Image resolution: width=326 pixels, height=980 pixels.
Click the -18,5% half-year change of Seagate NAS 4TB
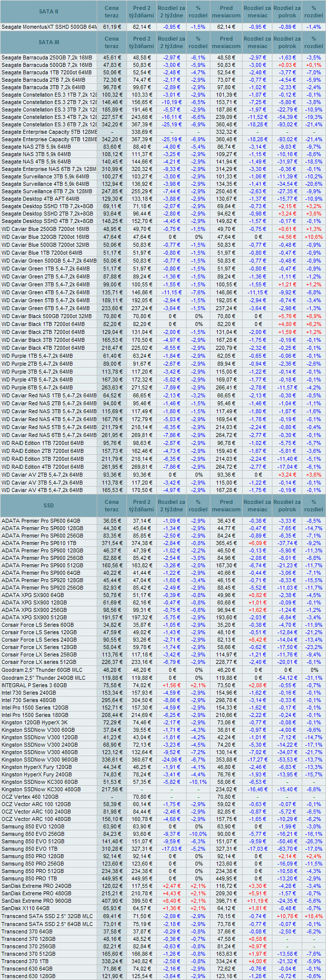313,162
